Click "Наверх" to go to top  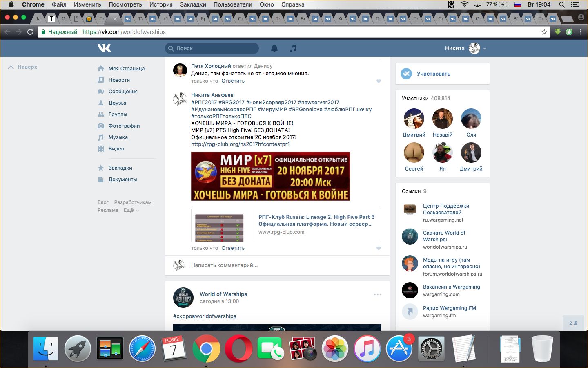(22, 67)
